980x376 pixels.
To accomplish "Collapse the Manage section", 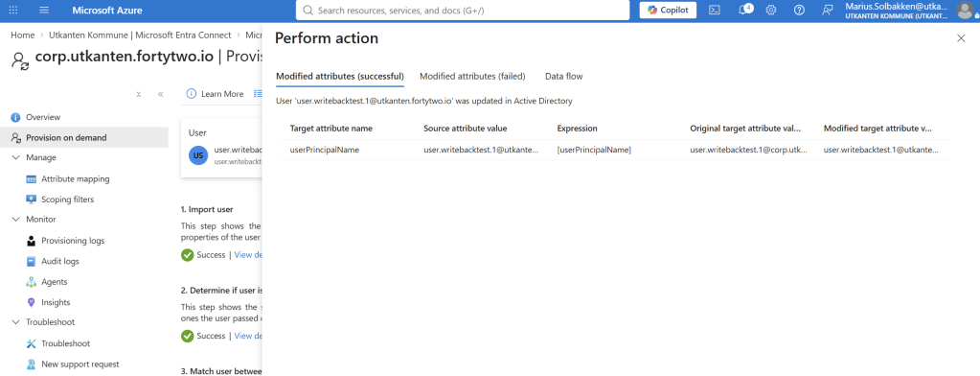I will click(x=15, y=157).
